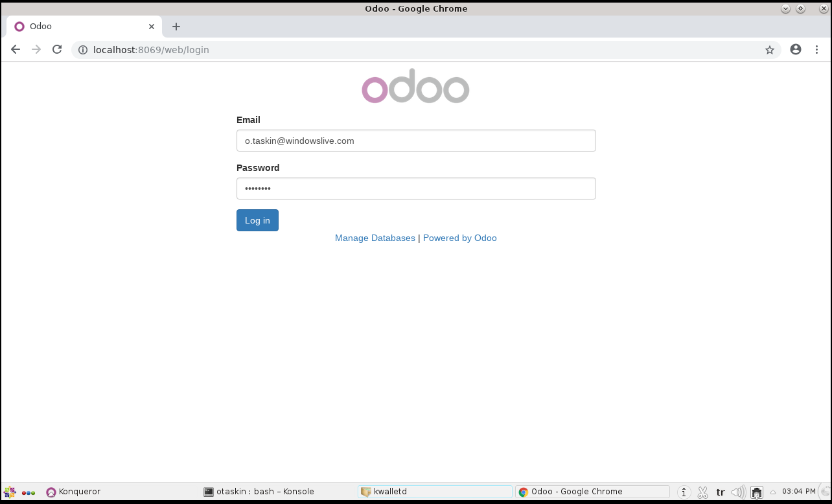Screen dimensions: 832x504
Task: Go back with the browser back arrow
Action: [x=16, y=49]
